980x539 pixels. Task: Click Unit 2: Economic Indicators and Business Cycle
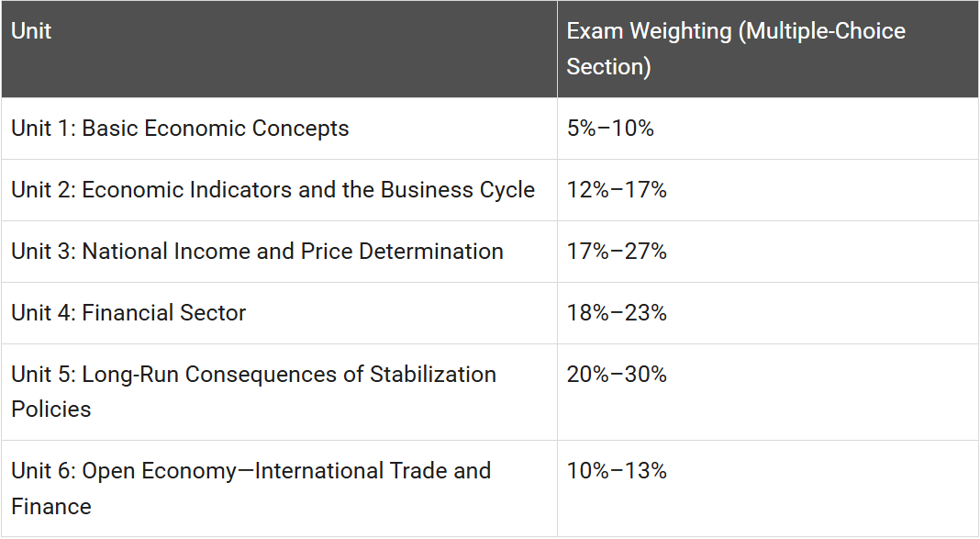tap(279, 189)
